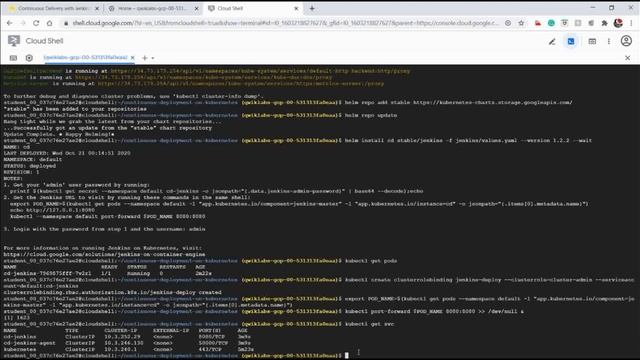Open the Cloud Shell editor pencil icon
Viewport: 640px width, 360px height.
pos(552,41)
